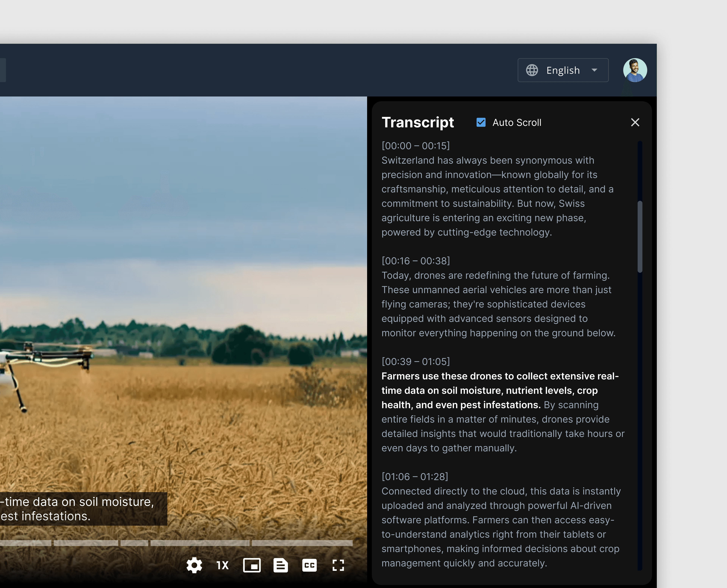This screenshot has height=588, width=727.
Task: Click the subtitle caption over the video
Action: (83, 509)
